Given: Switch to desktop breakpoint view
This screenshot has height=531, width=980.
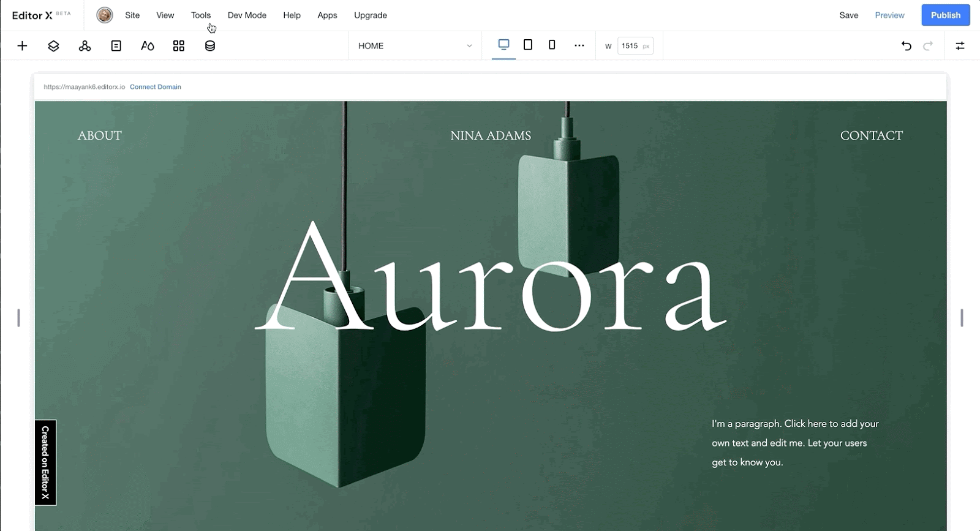Looking at the screenshot, I should [503, 45].
